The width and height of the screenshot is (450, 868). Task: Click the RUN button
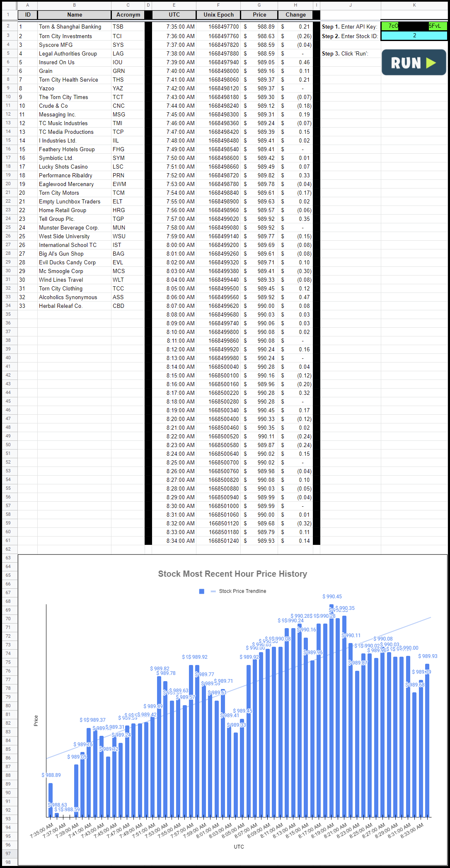tap(414, 63)
